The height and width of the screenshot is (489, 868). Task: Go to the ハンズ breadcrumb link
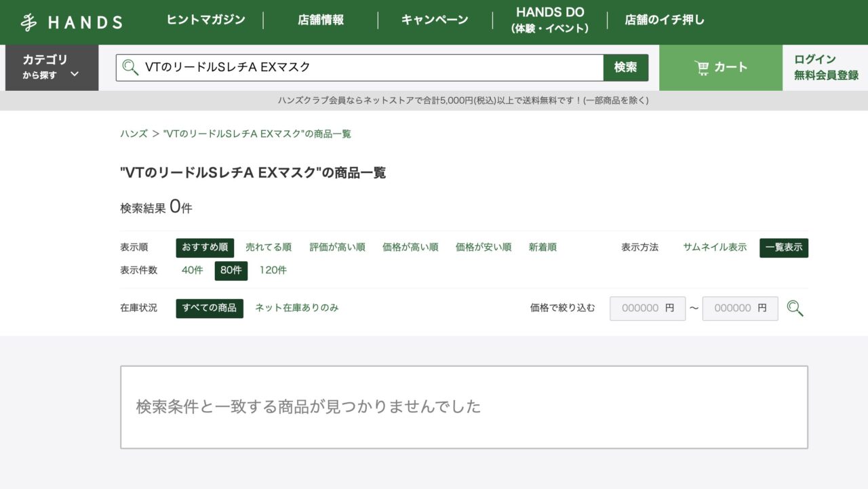tap(134, 134)
